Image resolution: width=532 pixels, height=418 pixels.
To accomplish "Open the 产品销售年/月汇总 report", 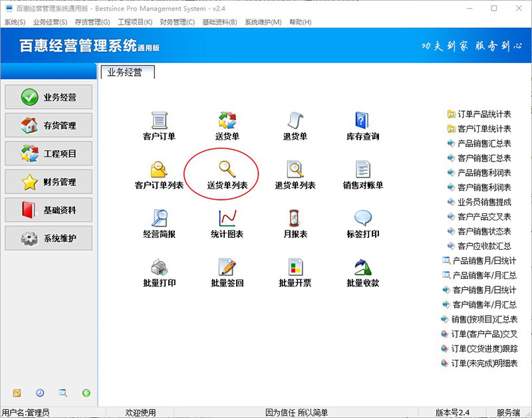I will [x=479, y=275].
